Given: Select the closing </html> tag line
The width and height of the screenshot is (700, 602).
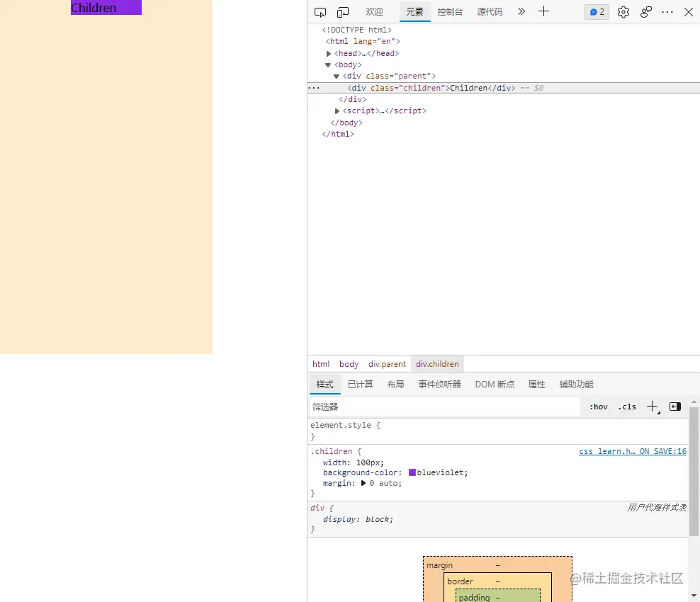Looking at the screenshot, I should pos(338,135).
